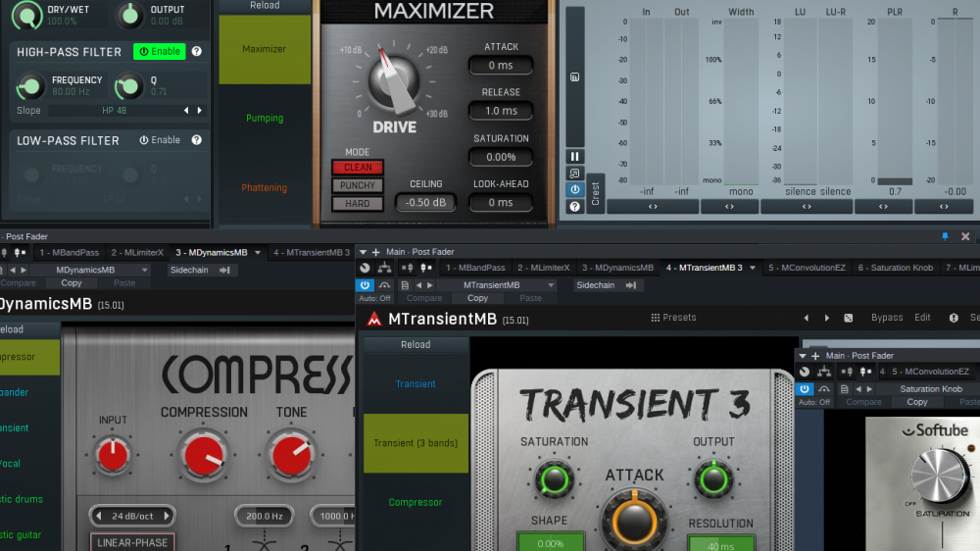Click help icon beside High-Pass Filter Enable

point(197,51)
